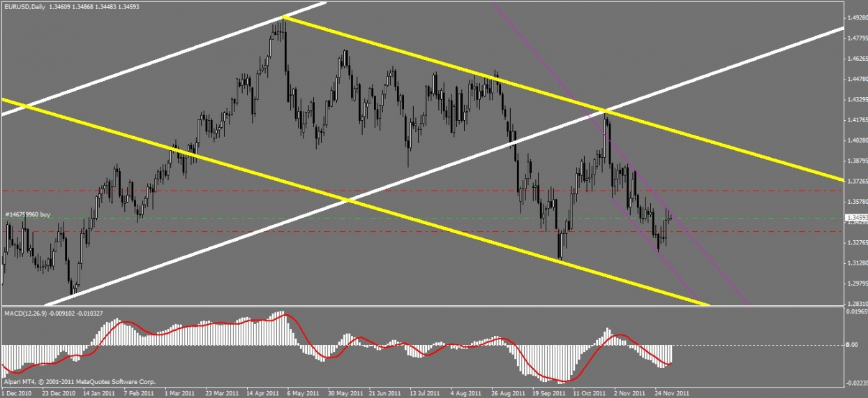Screen dimensions: 868x398
Task: Click the 1.28310 price scale label
Action: click(x=855, y=304)
